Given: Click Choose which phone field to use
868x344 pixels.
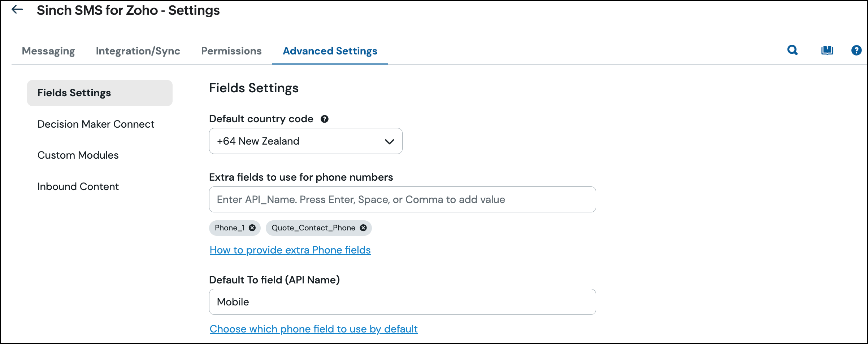Looking at the screenshot, I should tap(313, 329).
